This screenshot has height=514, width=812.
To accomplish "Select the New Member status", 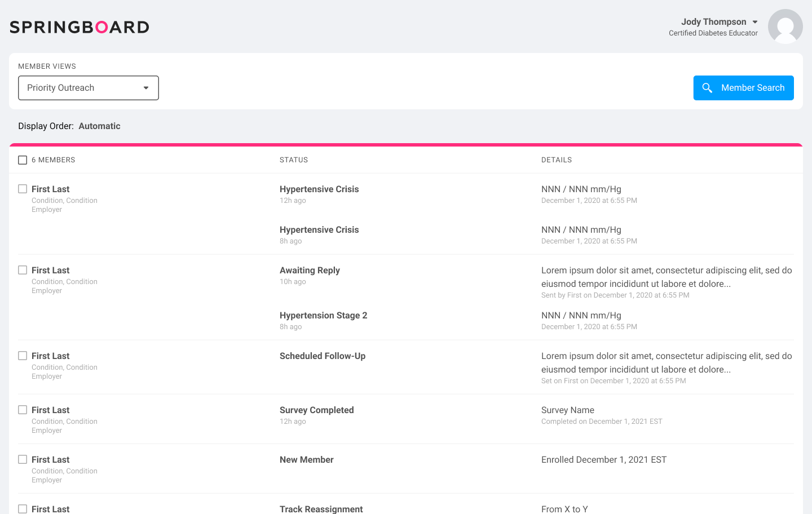I will [x=307, y=460].
